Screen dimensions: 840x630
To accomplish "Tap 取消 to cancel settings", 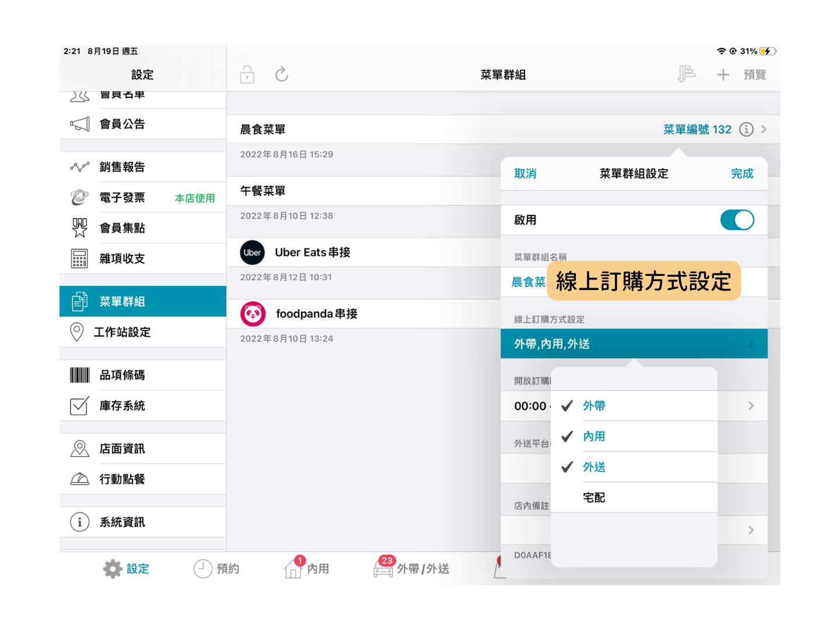I will (x=525, y=174).
